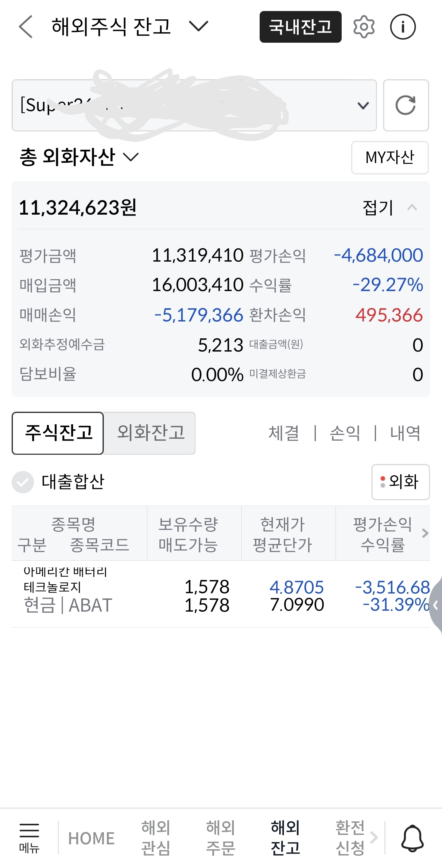Select the ABAT stock row
Viewport: 442px width, 868px height.
[x=221, y=595]
